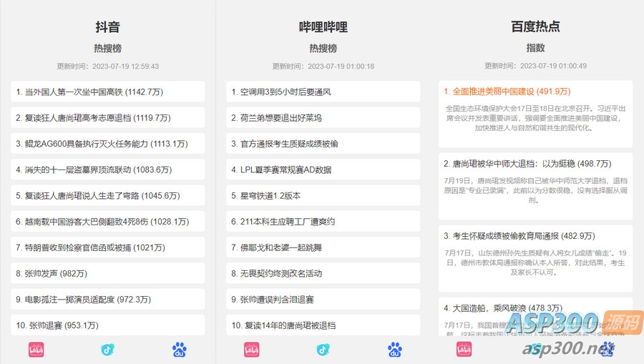
Task: Click 官方通报考生质疑成绩被偷 entry
Action: pos(323,143)
